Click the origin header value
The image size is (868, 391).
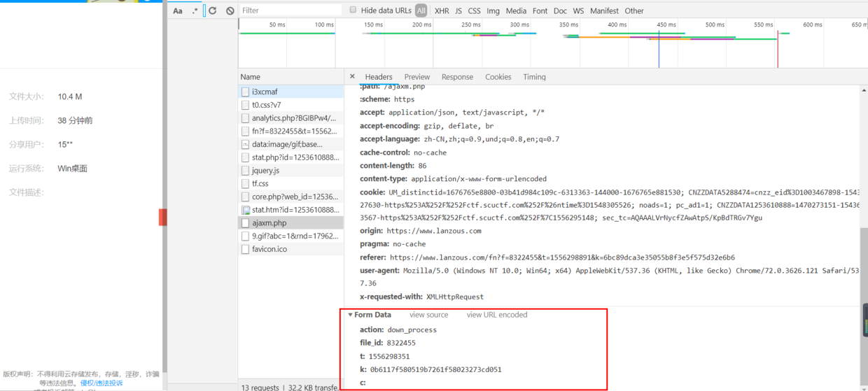point(434,231)
